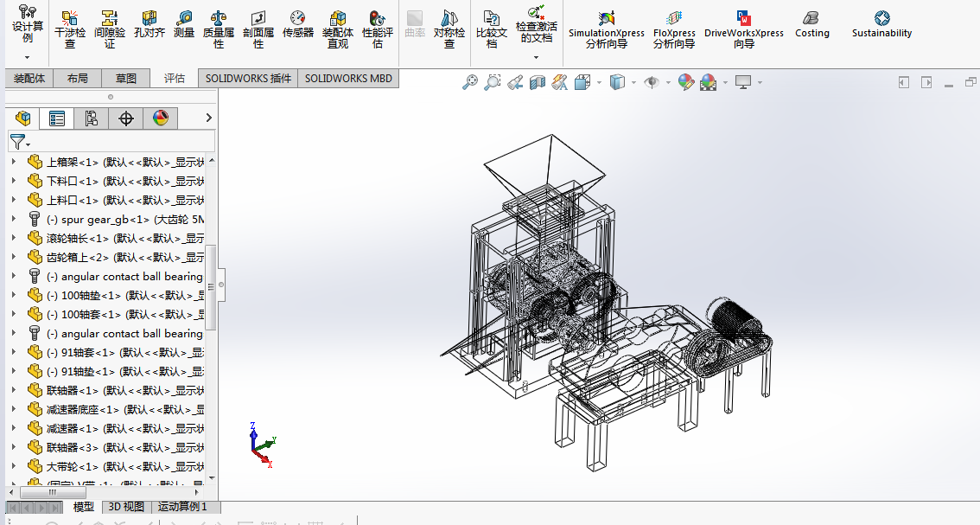The image size is (980, 525).
Task: Open Edit Appearance color ball in view toolbar
Action: [x=686, y=82]
